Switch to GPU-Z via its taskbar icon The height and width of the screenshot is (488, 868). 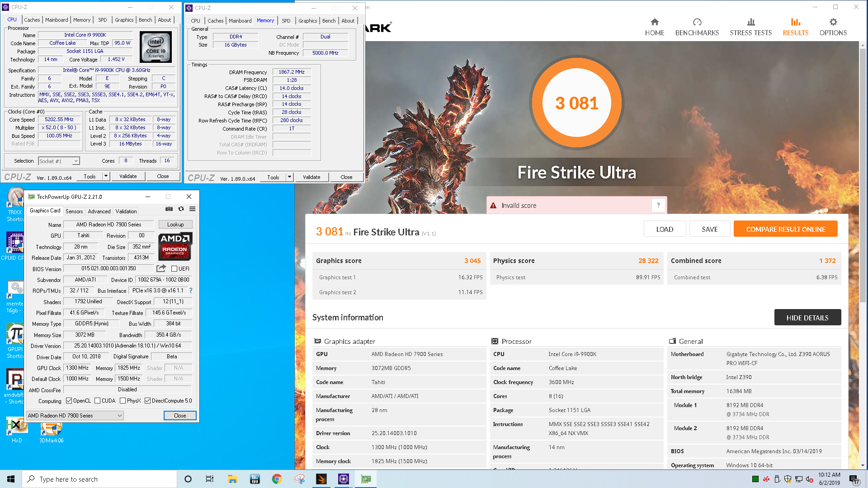[x=366, y=479]
